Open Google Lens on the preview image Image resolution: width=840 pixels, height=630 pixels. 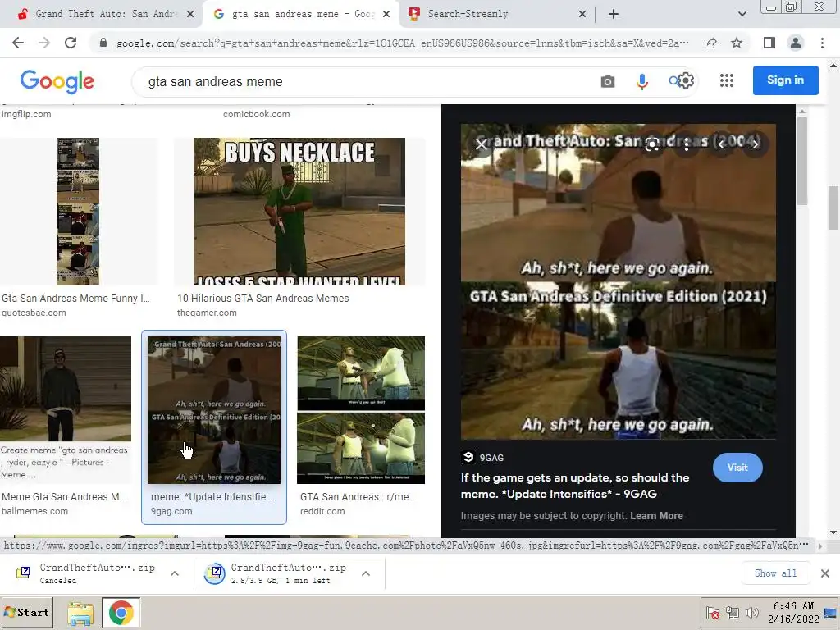(652, 144)
